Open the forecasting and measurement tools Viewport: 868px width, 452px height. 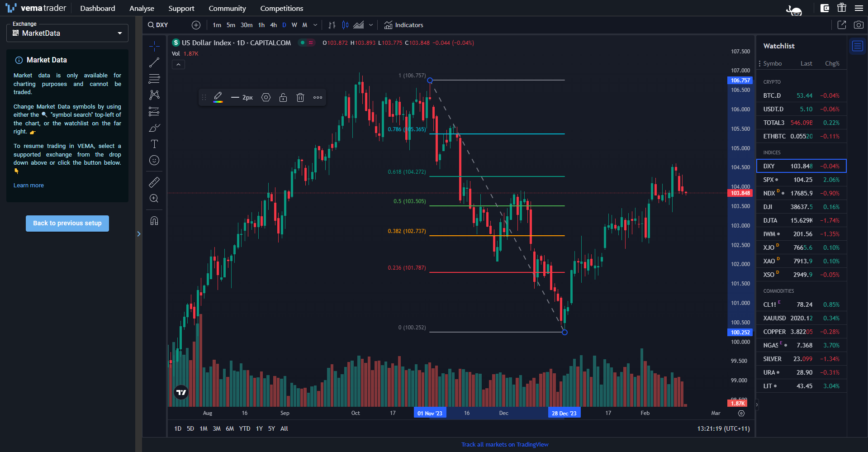click(x=154, y=111)
